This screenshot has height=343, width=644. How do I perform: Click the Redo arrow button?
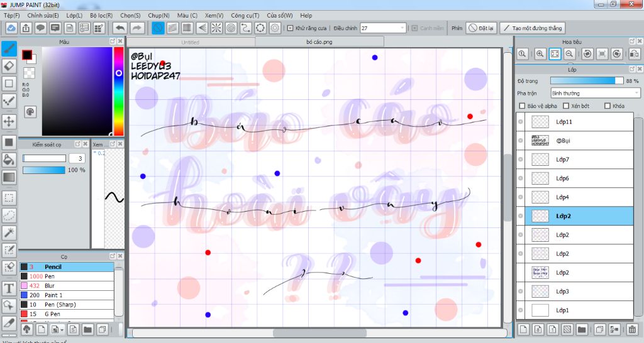click(137, 28)
